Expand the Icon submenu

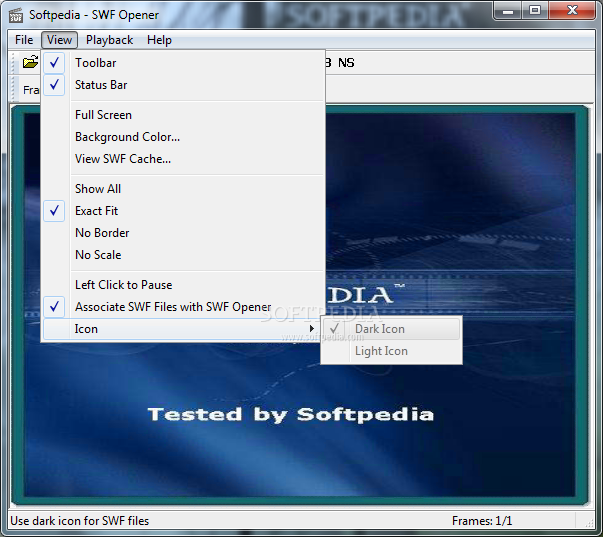coord(183,329)
